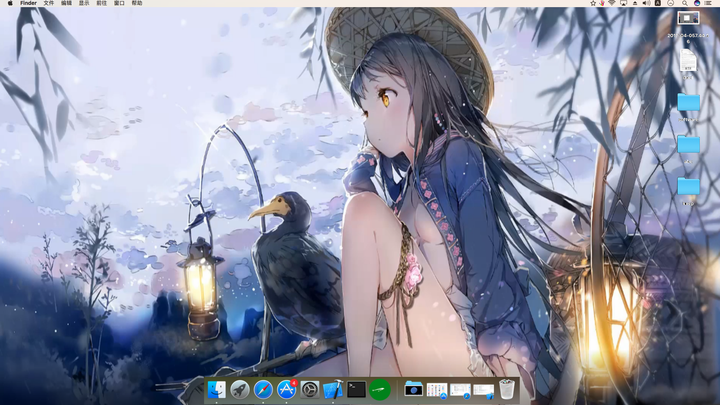Viewport: 720px width, 405px height.
Task: Launch Safari from the Dock
Action: pyautogui.click(x=263, y=390)
